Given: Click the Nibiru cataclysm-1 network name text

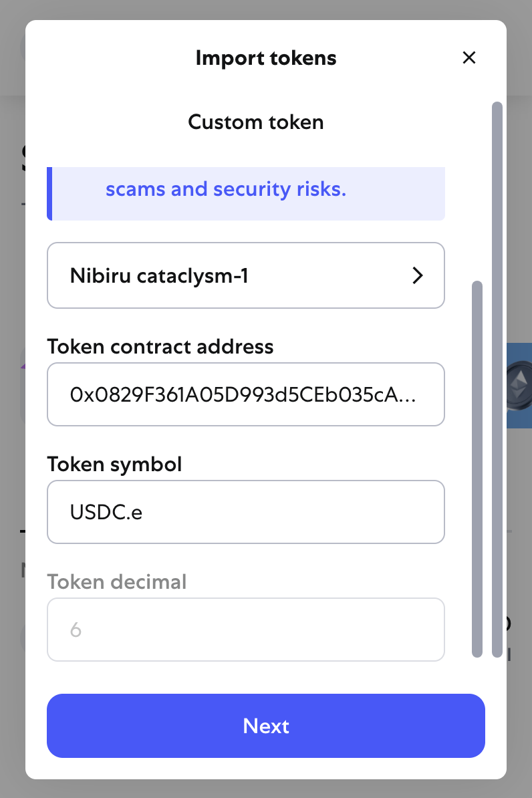Looking at the screenshot, I should click(x=159, y=275).
